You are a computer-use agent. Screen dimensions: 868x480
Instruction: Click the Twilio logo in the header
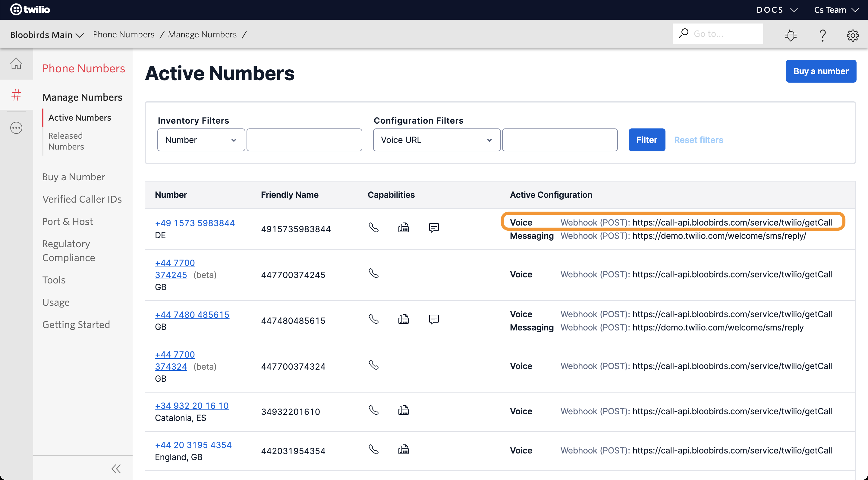(30, 9)
